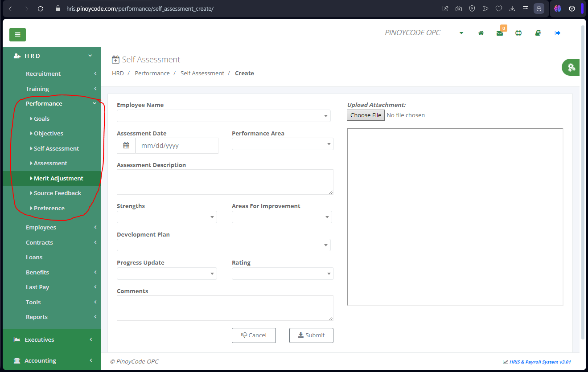Expand the Last Pay sidebar item

(52, 287)
